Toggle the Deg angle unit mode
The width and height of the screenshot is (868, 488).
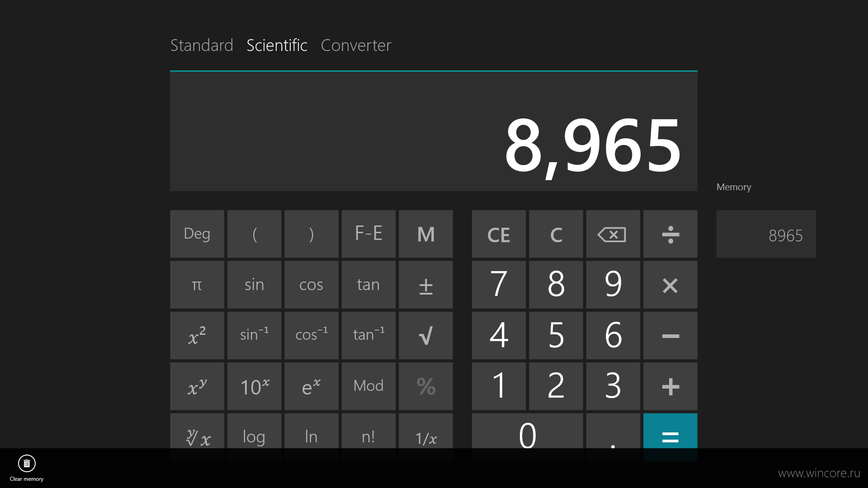tap(197, 234)
